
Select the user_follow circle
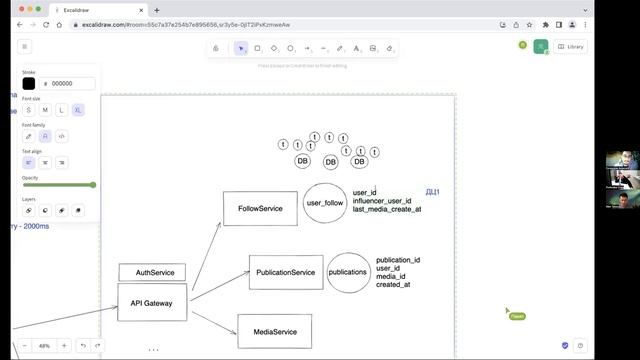click(325, 203)
